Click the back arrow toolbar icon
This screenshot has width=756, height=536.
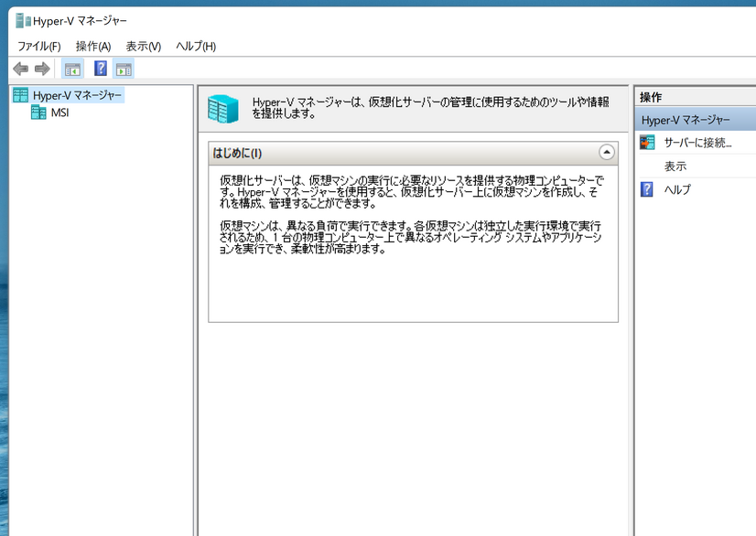(21, 69)
